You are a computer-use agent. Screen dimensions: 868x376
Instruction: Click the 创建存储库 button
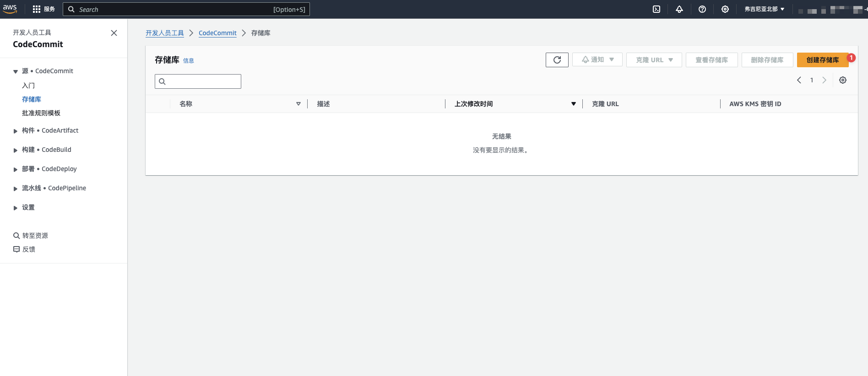click(x=823, y=60)
